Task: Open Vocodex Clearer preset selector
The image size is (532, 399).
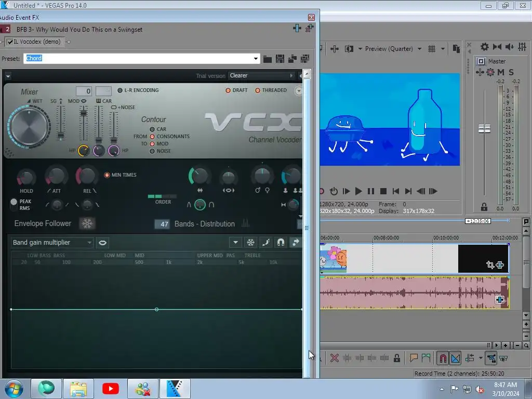Action: (261, 76)
